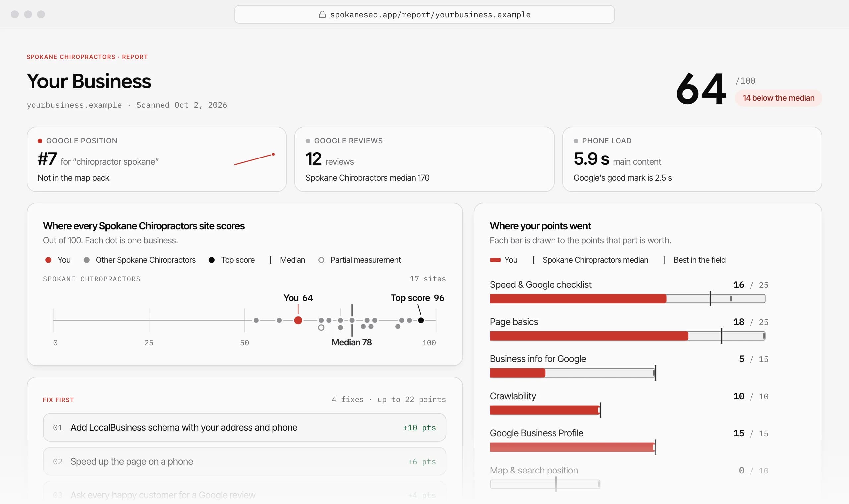This screenshot has width=849, height=504.
Task: Click the red You 64 dot on the chart
Action: pyautogui.click(x=298, y=320)
